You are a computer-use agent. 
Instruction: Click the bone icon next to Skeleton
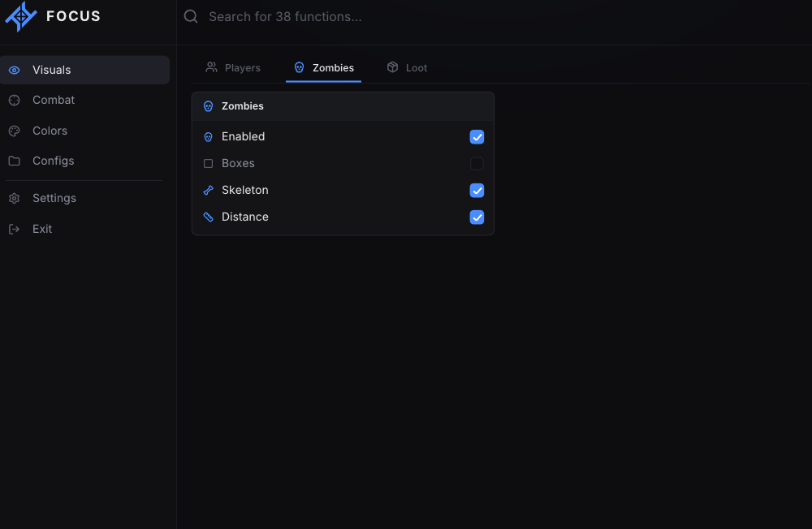pos(208,191)
